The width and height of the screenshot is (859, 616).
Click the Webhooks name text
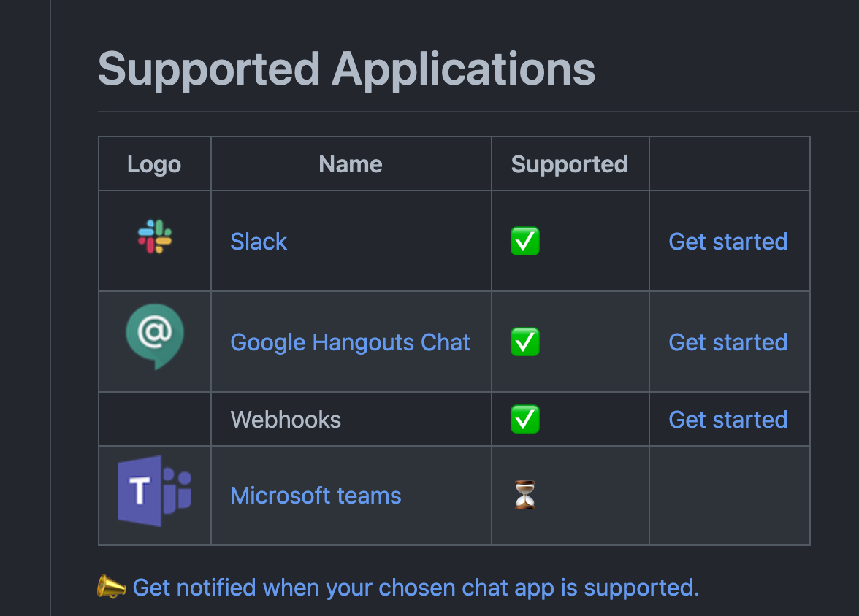click(286, 420)
